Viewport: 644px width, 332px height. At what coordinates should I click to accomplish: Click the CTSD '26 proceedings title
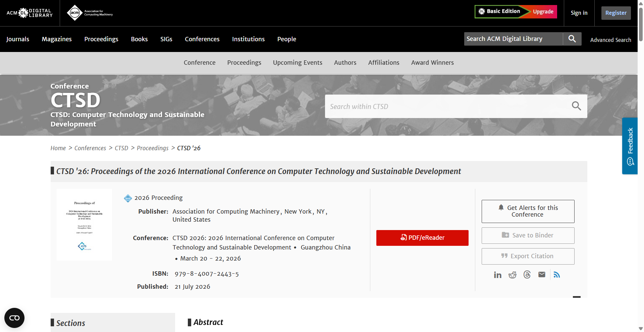259,171
